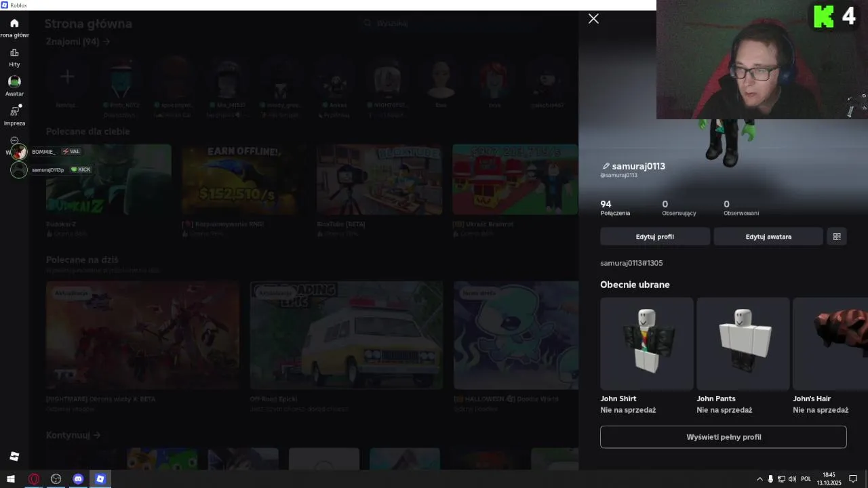Click the plus add-friend circle

[x=67, y=77]
